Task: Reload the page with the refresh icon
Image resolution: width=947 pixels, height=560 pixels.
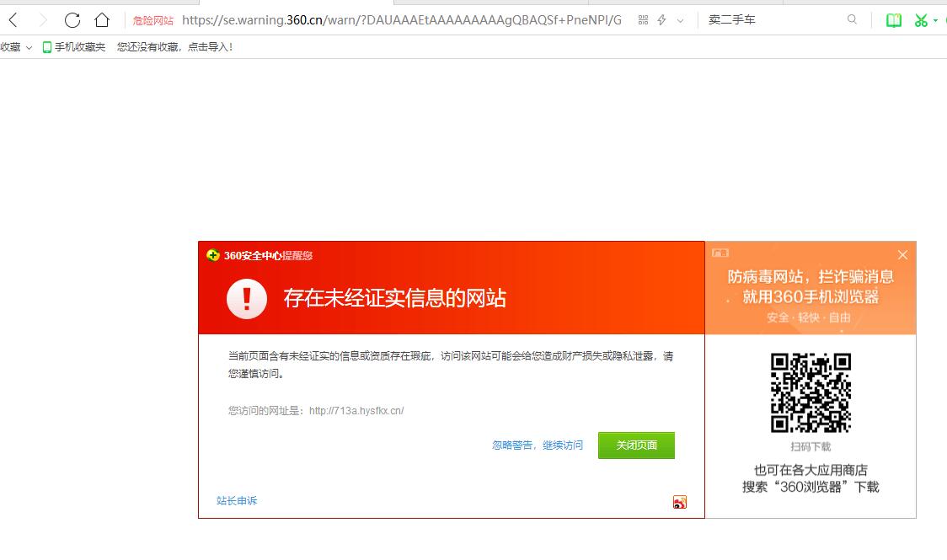Action: coord(72,20)
